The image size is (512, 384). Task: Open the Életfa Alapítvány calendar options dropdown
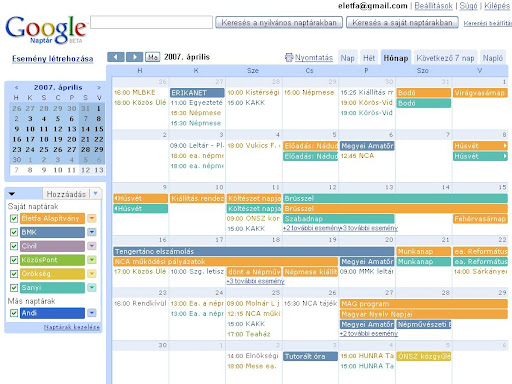coord(92,218)
